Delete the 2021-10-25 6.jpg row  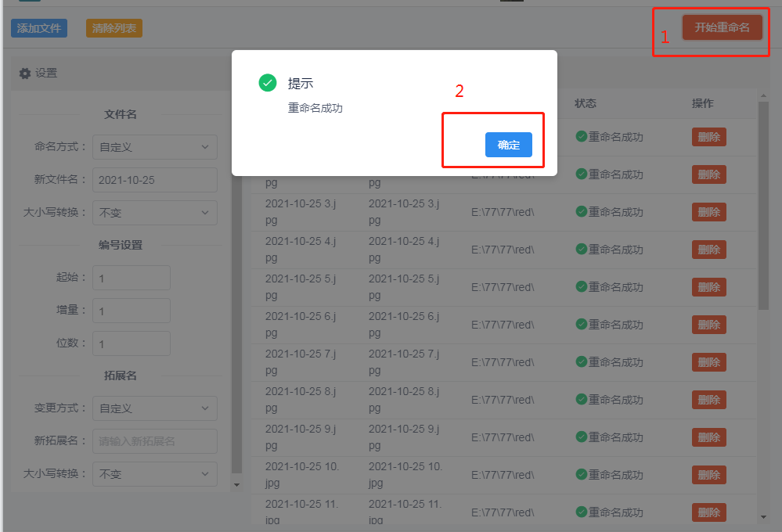pos(708,325)
